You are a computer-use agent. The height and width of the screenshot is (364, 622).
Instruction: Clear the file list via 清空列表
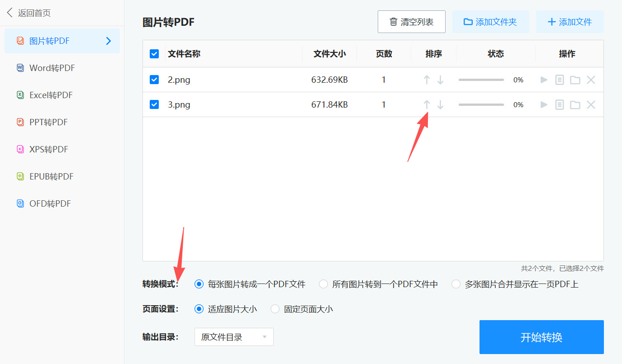click(x=411, y=21)
